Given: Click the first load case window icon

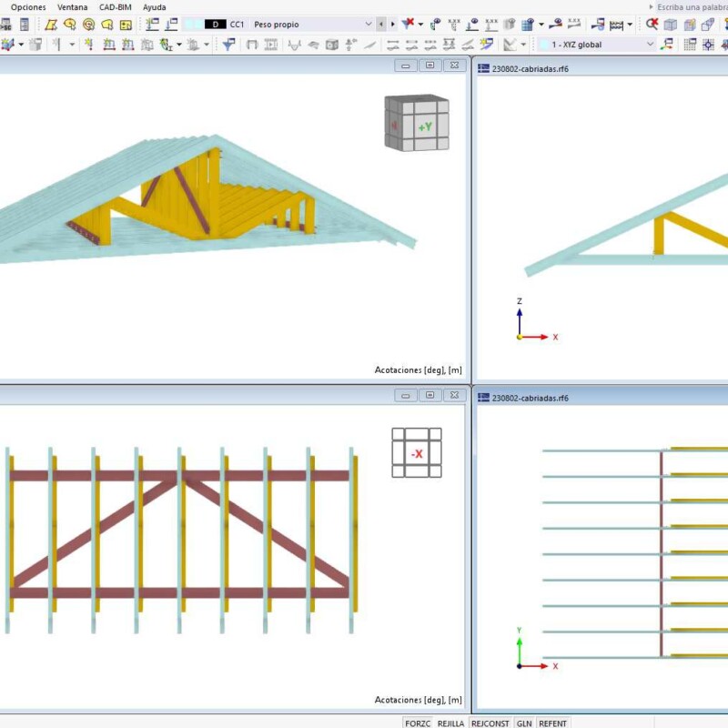Looking at the screenshot, I should [x=152, y=25].
